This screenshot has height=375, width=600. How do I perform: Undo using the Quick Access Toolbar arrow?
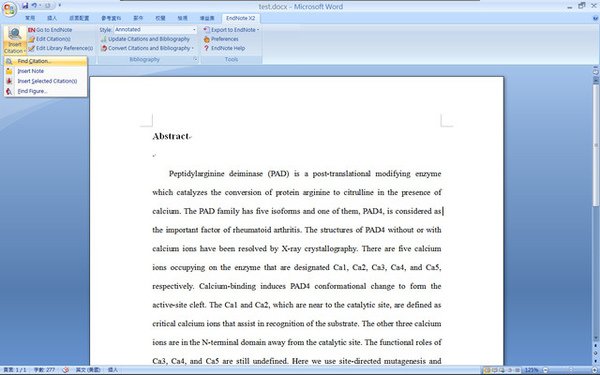pos(34,6)
